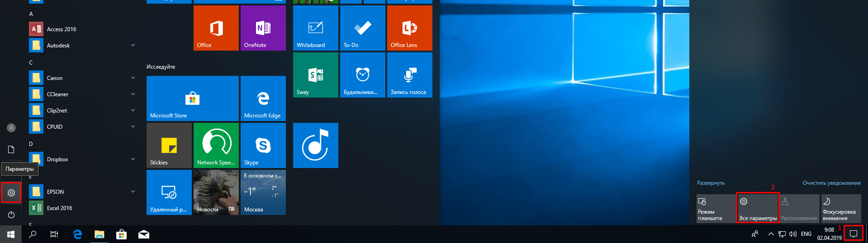Switch the ENG input language indicator

806,234
